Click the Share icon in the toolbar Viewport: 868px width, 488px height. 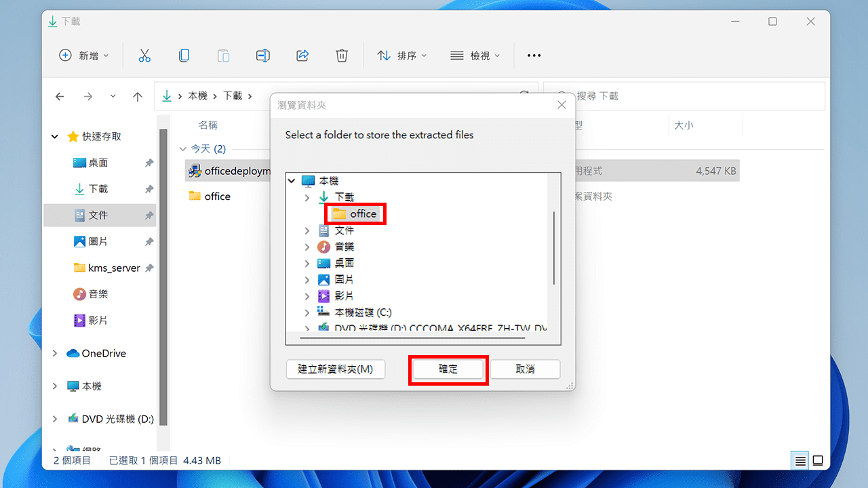coord(302,56)
